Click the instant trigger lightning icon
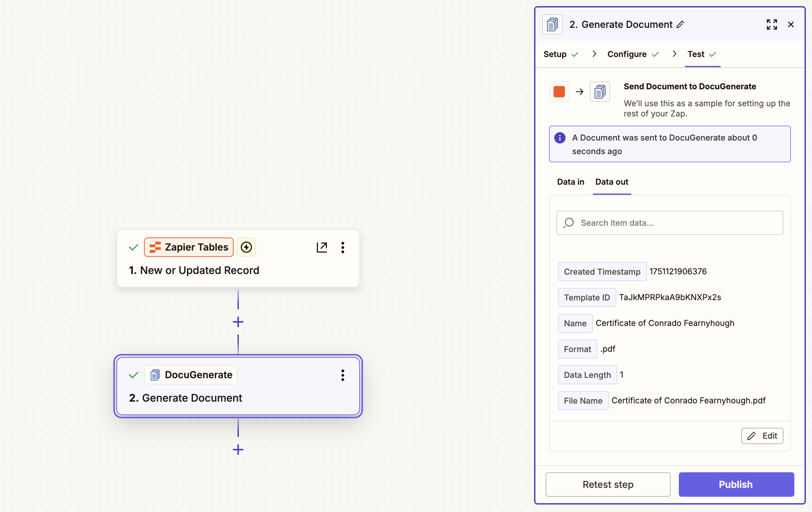The width and height of the screenshot is (812, 512). point(246,247)
